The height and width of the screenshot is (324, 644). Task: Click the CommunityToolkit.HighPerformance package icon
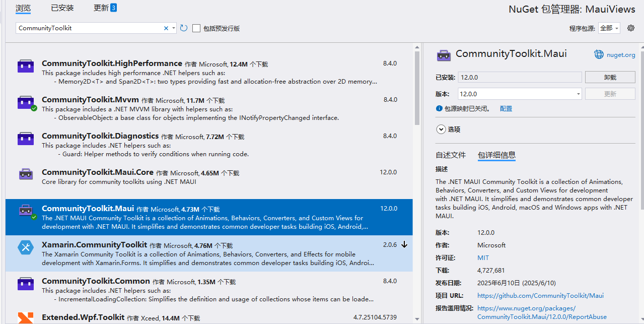click(26, 66)
